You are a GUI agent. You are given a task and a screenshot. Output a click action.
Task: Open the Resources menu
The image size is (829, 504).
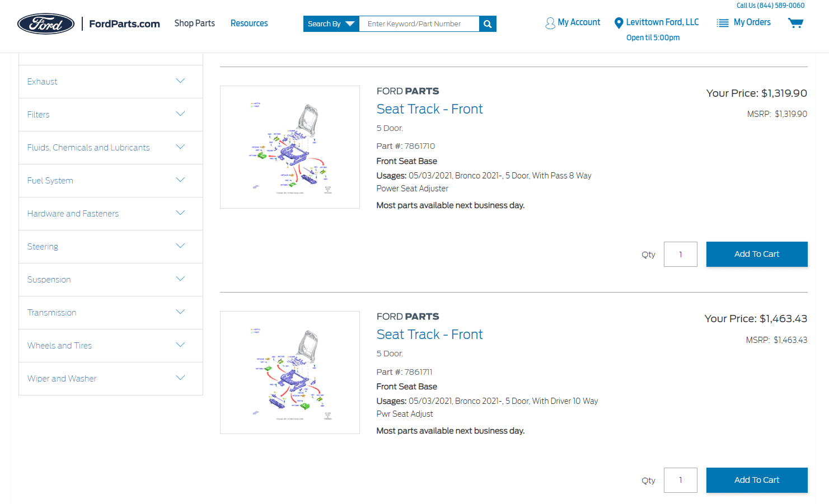(x=249, y=23)
